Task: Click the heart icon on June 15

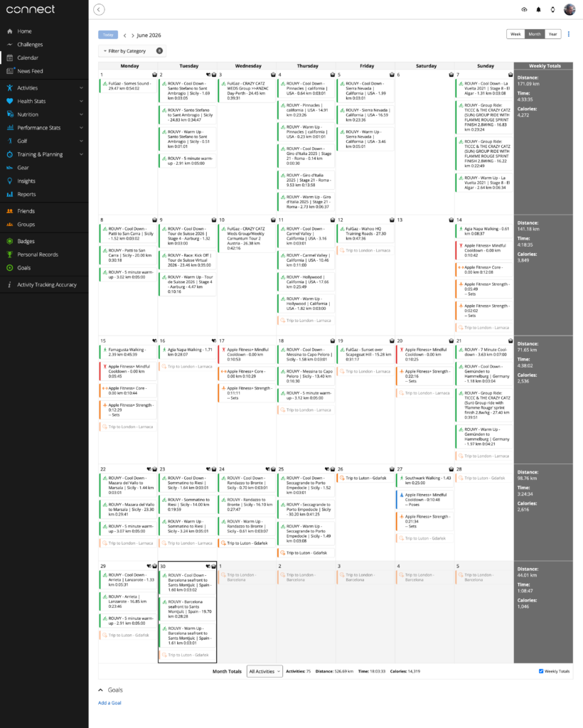Action: (x=154, y=341)
